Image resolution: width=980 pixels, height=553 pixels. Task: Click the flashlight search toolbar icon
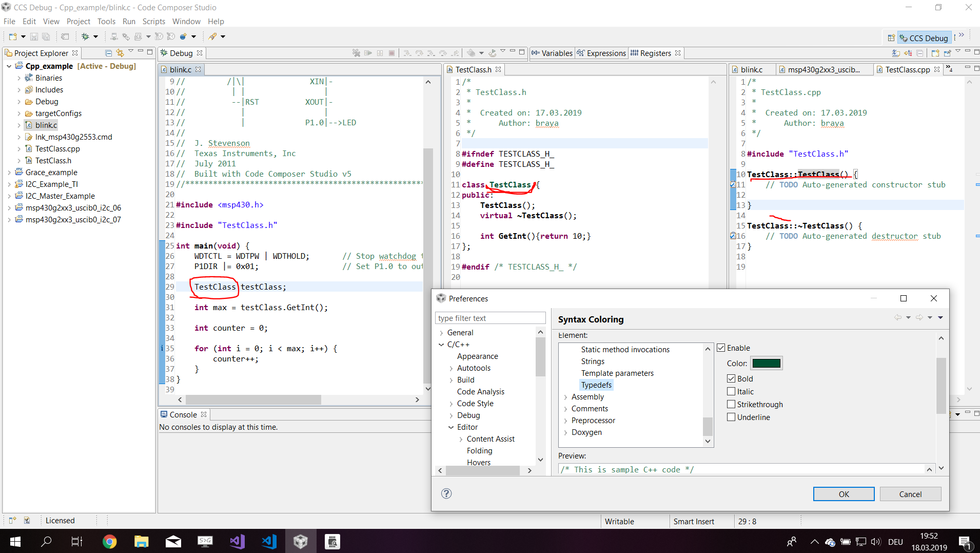[x=212, y=36]
